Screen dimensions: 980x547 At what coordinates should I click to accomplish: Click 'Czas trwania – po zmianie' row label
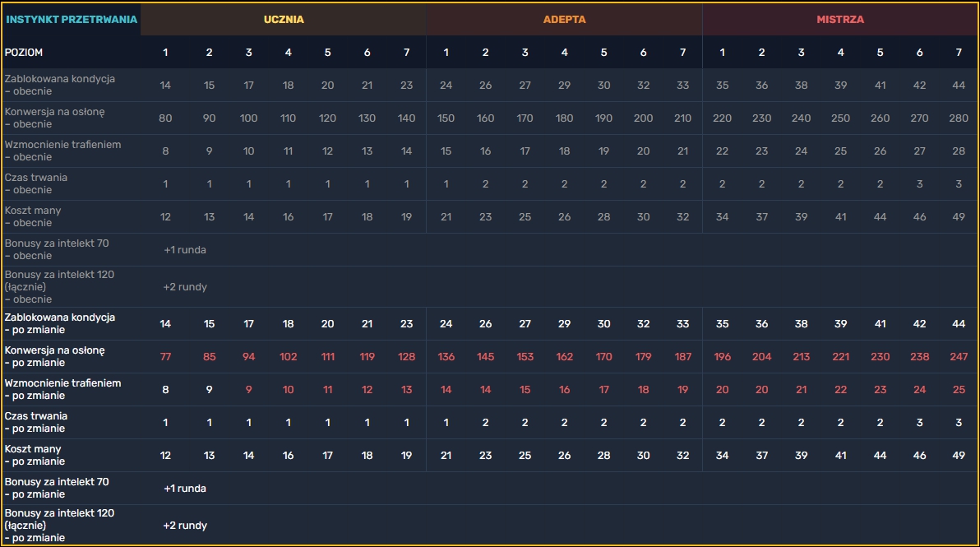[x=35, y=422]
